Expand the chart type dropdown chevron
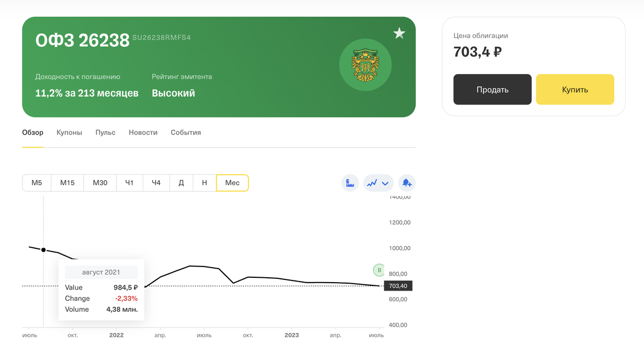 tap(385, 183)
